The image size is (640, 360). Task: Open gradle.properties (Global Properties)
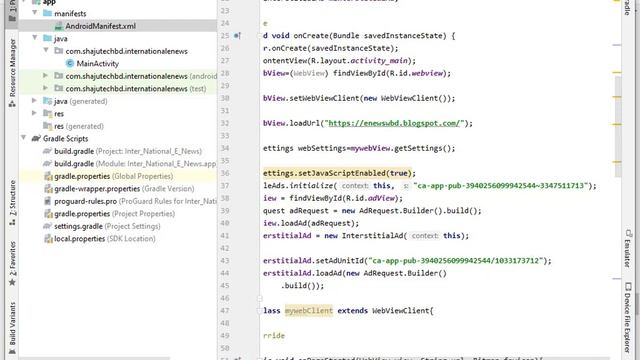[x=113, y=176]
